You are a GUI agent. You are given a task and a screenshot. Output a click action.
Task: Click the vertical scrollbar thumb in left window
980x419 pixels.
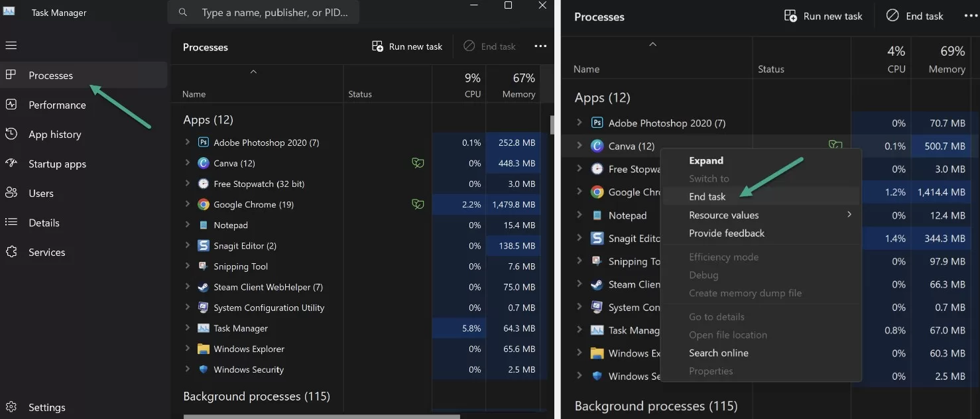pos(551,125)
